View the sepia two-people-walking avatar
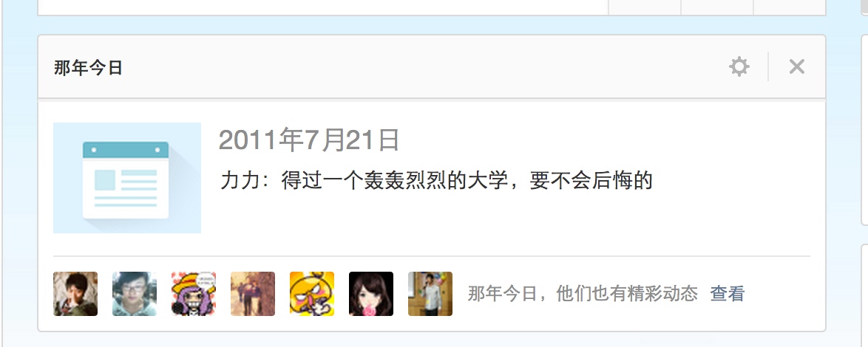 [x=253, y=294]
